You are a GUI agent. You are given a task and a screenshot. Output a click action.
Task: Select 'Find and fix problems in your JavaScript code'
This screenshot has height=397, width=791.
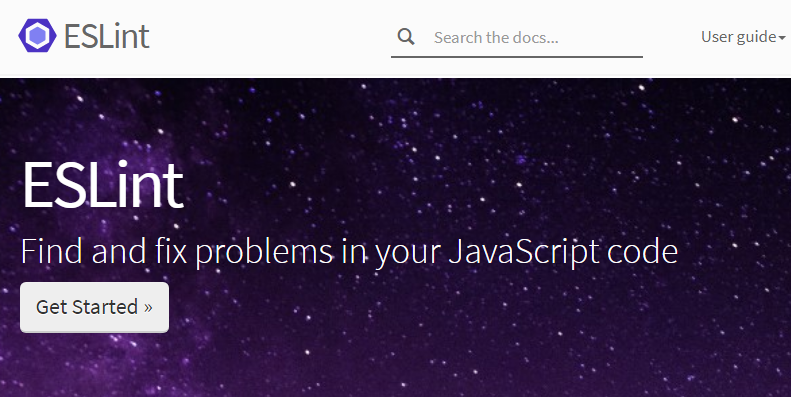[x=349, y=252]
